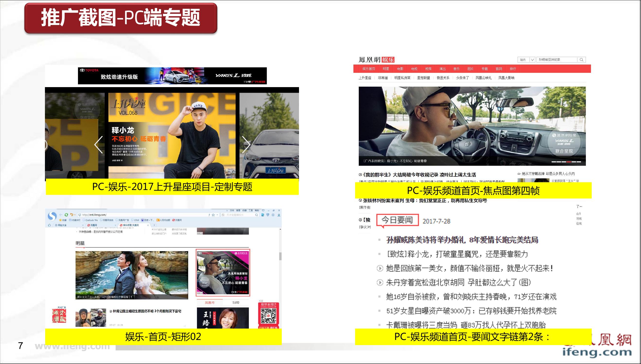Select 电影 in red navigation bar
641x364 pixels.
[x=400, y=69]
